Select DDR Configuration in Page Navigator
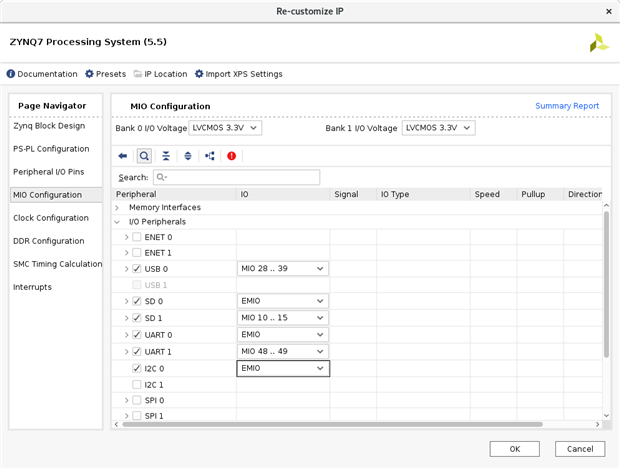620x469 pixels. pos(49,241)
